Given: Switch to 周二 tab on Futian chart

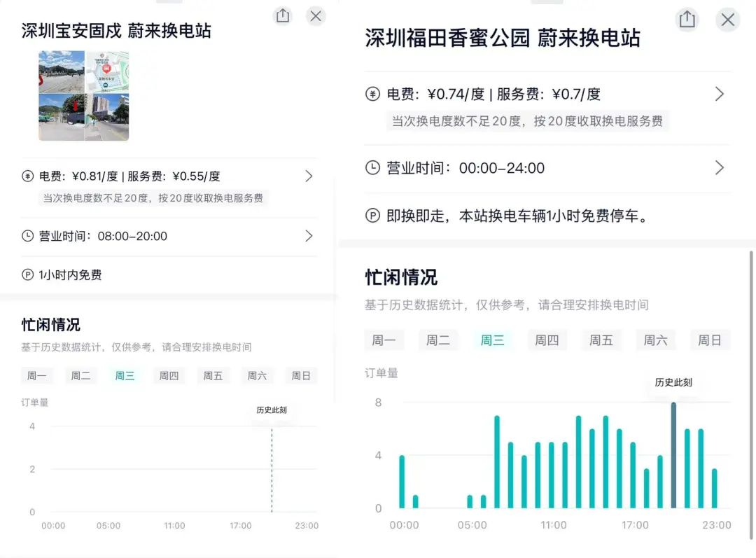Looking at the screenshot, I should (439, 340).
